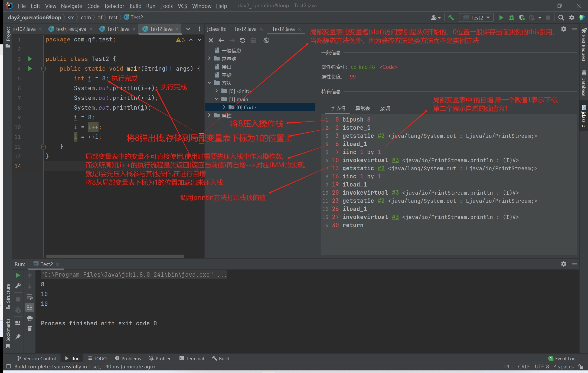Open the File menu
This screenshot has height=373, width=588.
(x=21, y=6)
